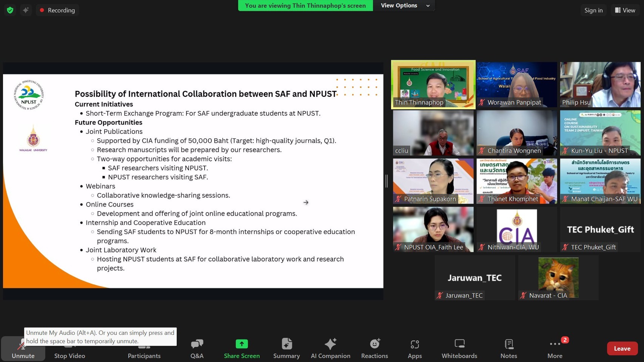Click the Sign in button

point(593,10)
